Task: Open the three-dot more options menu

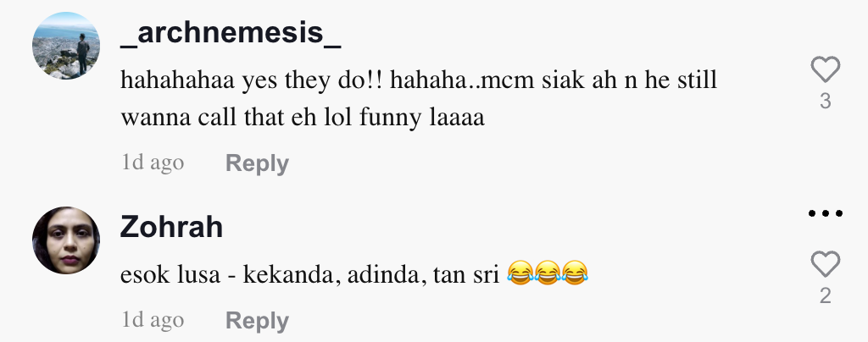Action: [826, 213]
